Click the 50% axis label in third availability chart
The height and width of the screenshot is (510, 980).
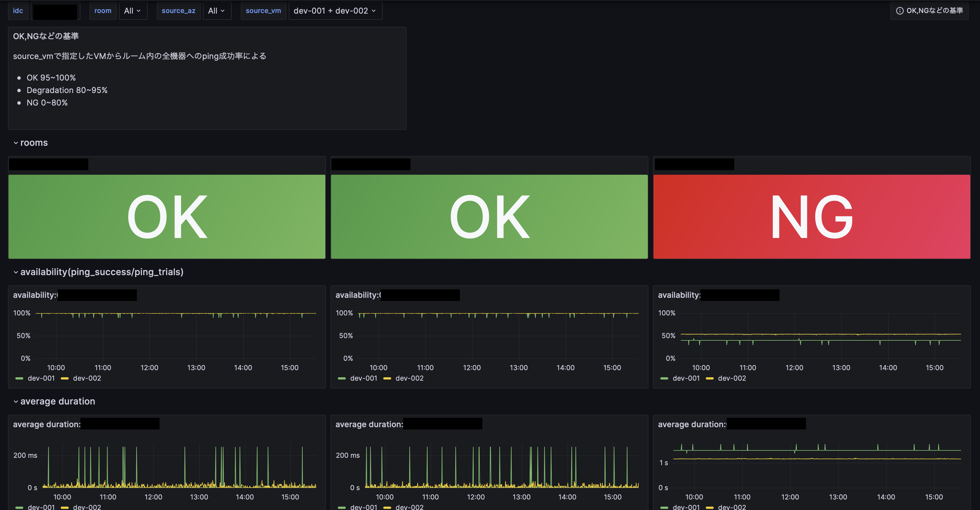pyautogui.click(x=668, y=336)
